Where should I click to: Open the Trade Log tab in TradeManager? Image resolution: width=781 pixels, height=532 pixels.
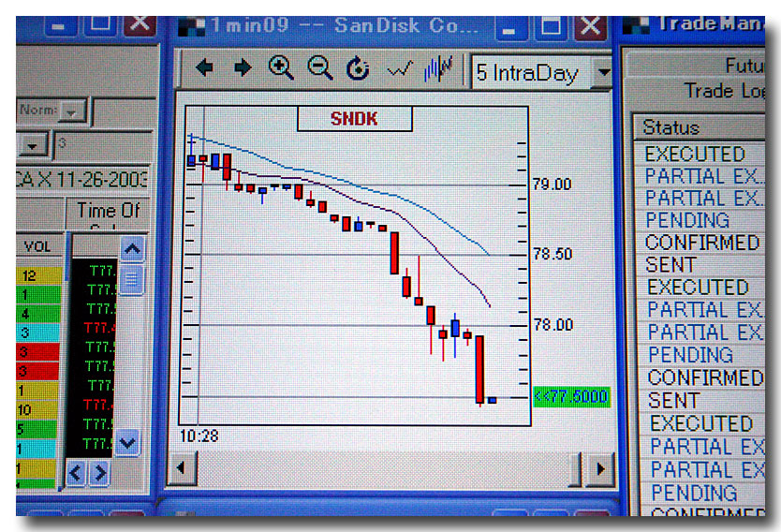725,91
